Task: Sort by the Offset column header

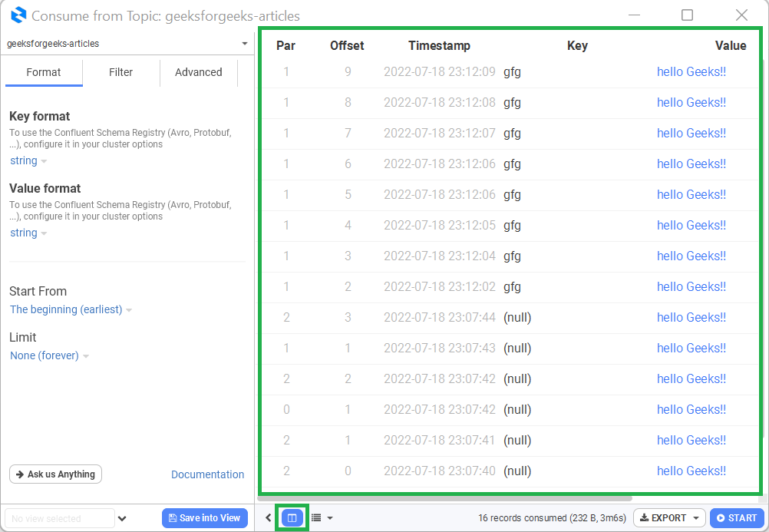Action: (347, 45)
